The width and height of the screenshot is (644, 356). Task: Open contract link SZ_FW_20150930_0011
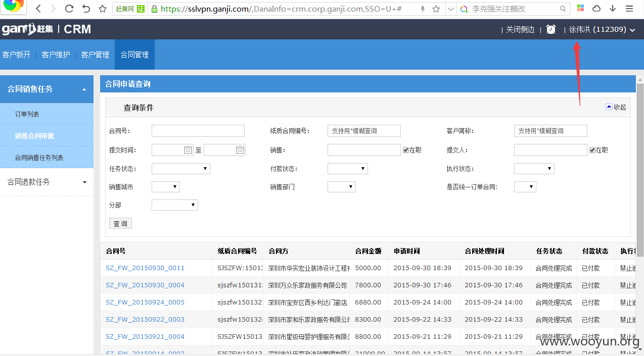click(145, 268)
